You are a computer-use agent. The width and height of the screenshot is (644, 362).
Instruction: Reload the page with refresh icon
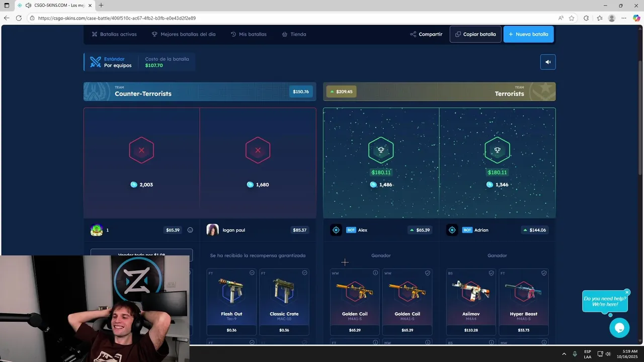(x=19, y=18)
